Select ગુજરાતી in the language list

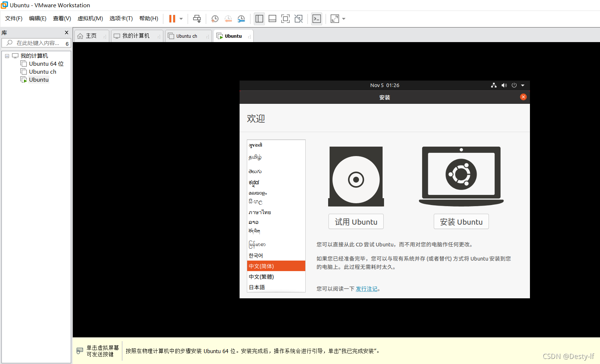point(276,145)
